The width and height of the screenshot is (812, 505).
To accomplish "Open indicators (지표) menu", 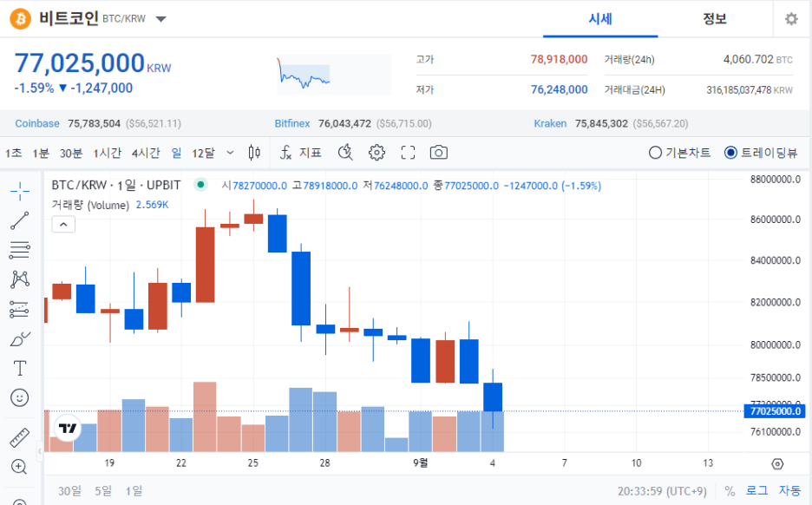I will point(301,152).
